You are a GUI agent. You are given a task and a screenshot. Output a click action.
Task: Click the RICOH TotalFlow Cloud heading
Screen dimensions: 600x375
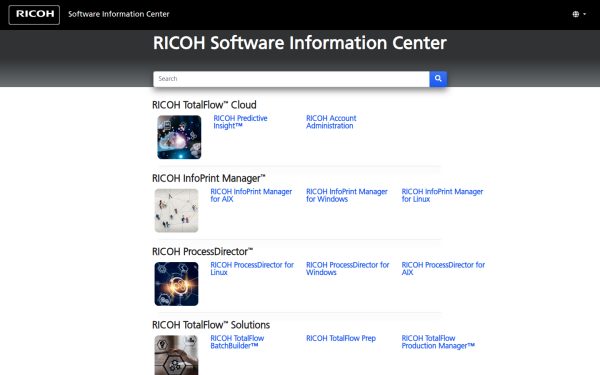(204, 105)
